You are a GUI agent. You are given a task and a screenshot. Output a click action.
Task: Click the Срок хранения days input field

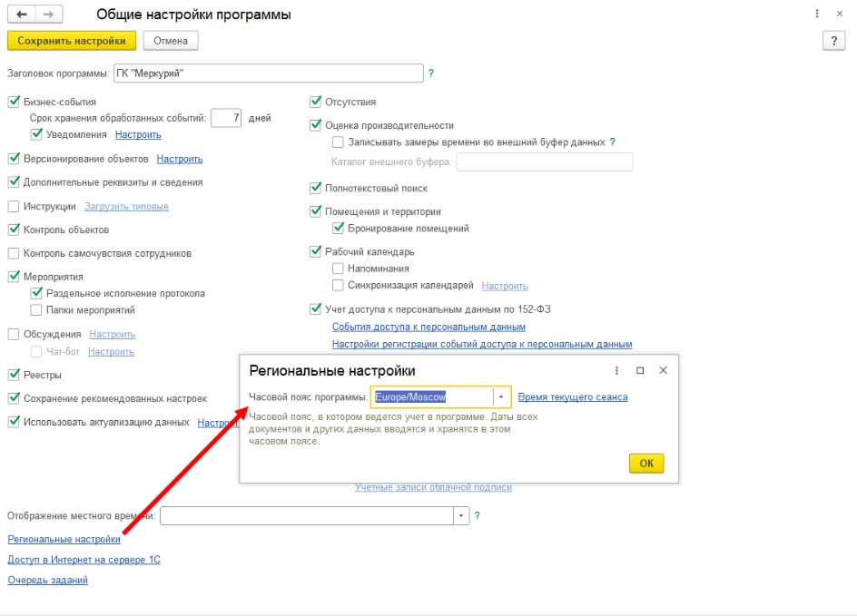(x=226, y=118)
